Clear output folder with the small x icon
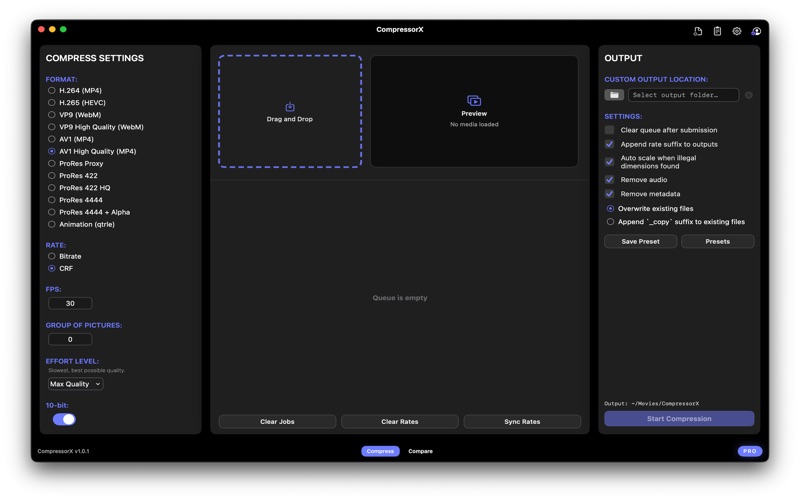The width and height of the screenshot is (800, 500). pyautogui.click(x=748, y=95)
